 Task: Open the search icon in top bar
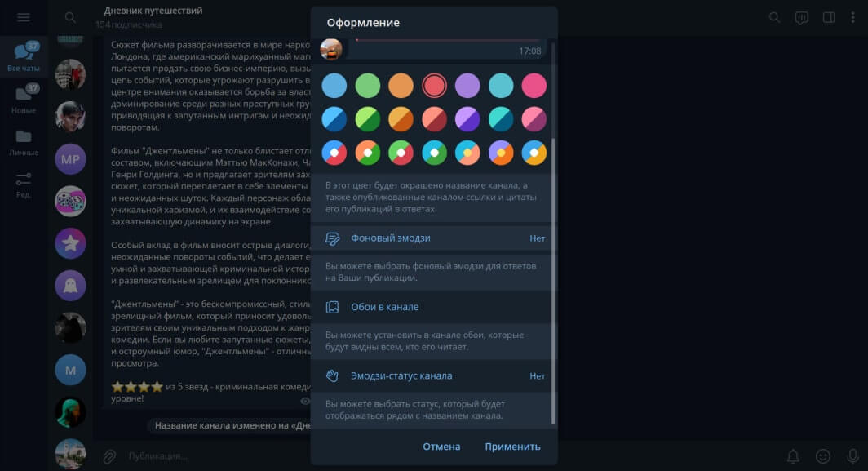[774, 18]
